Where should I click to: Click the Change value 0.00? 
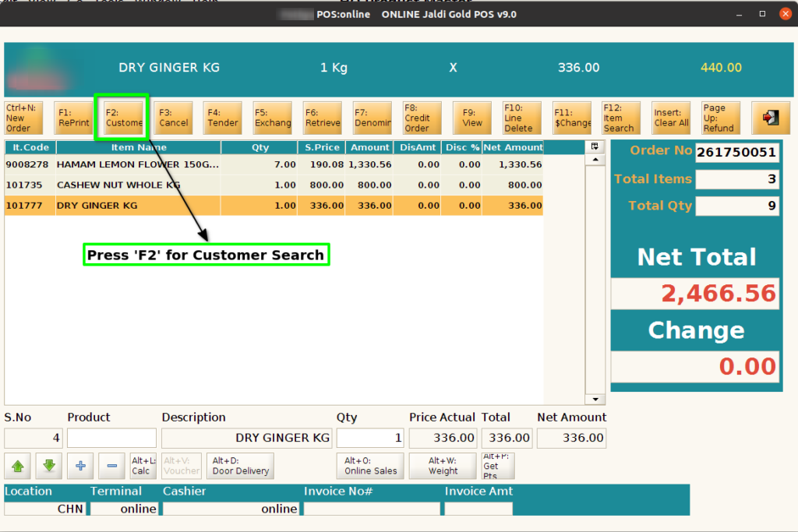(695, 366)
